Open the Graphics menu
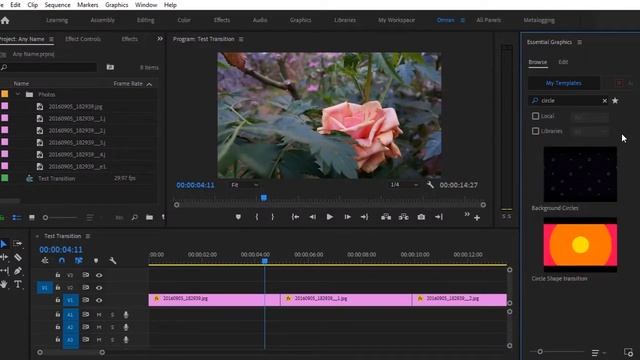640x360 pixels. point(116,5)
